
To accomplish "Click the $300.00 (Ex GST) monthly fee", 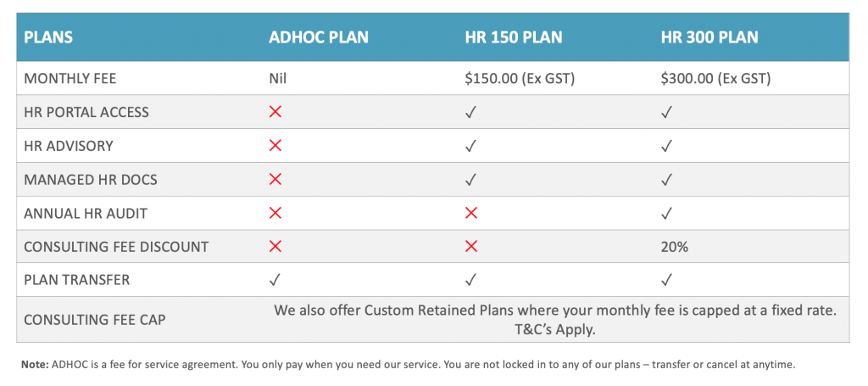I will point(715,79).
